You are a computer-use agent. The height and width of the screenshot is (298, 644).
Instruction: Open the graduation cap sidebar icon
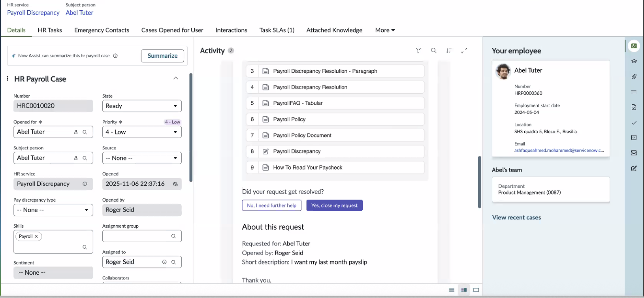point(634,61)
